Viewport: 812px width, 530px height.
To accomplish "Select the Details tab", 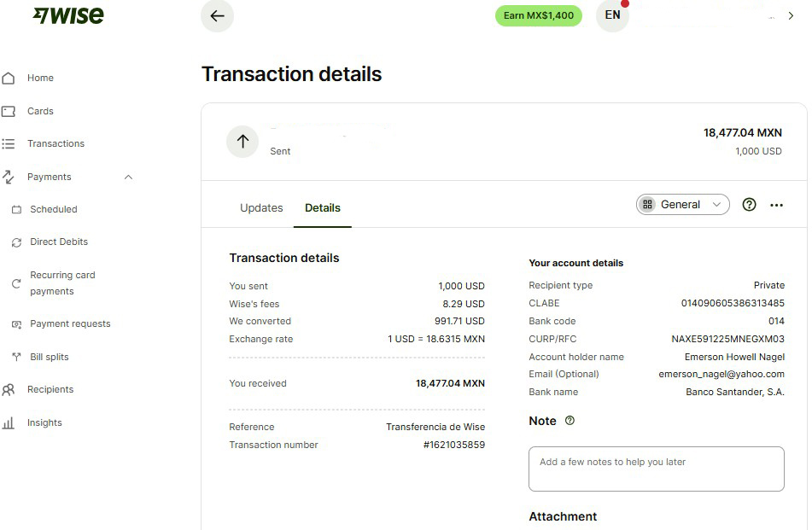I will coord(323,208).
